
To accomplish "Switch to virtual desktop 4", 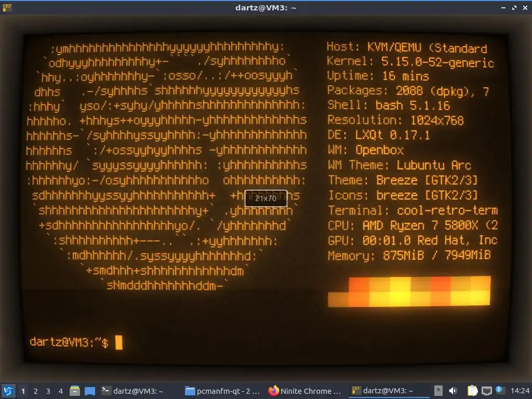I will click(x=61, y=391).
